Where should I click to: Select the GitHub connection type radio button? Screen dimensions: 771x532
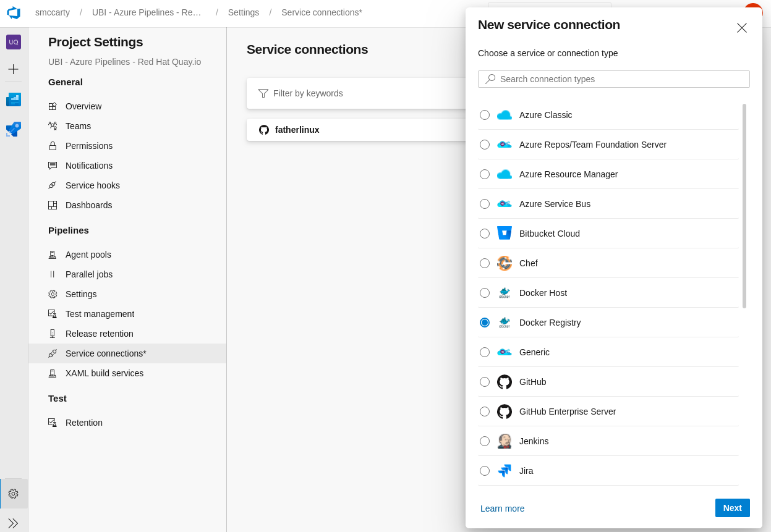click(485, 382)
